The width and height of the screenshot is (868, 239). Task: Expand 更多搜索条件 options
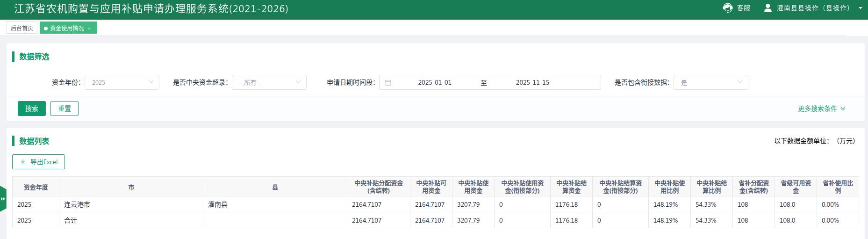(x=821, y=109)
